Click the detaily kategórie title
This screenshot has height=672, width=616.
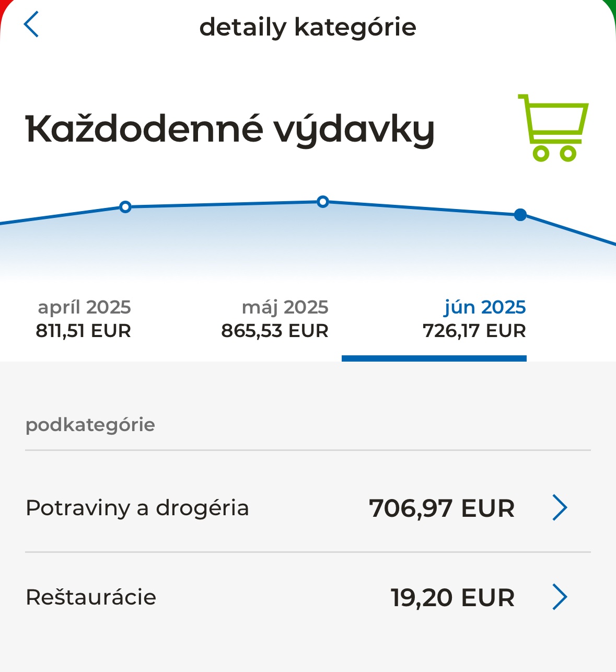308,27
